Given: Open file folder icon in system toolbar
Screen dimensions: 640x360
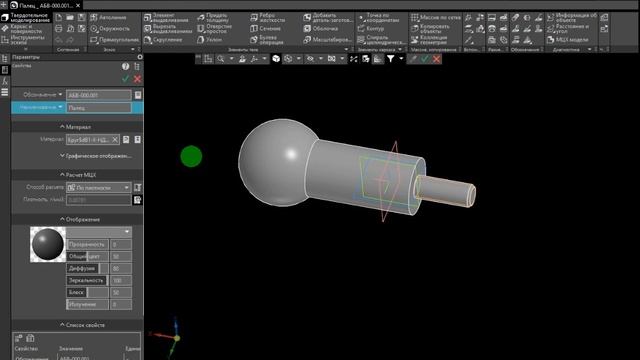Looking at the screenshot, I should (x=70, y=18).
